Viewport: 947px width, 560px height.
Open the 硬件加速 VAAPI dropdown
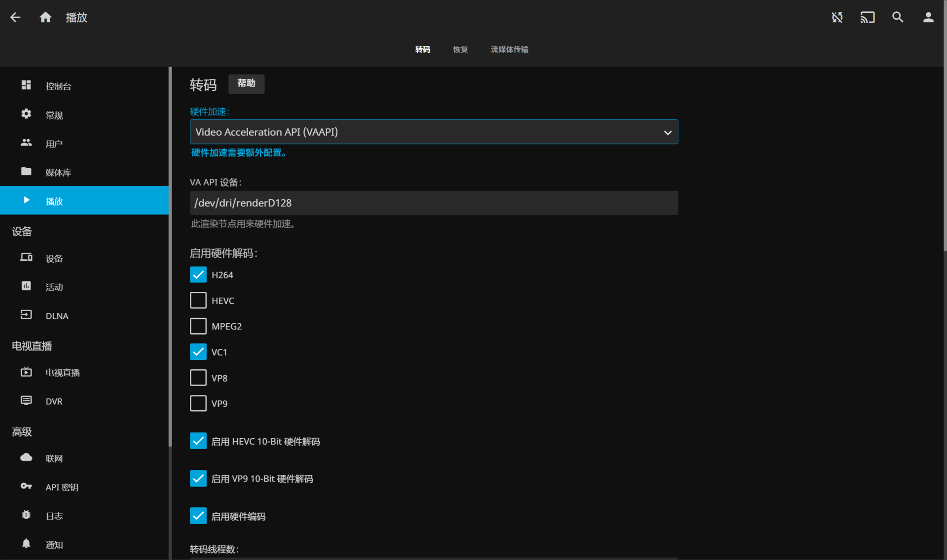(x=424, y=132)
